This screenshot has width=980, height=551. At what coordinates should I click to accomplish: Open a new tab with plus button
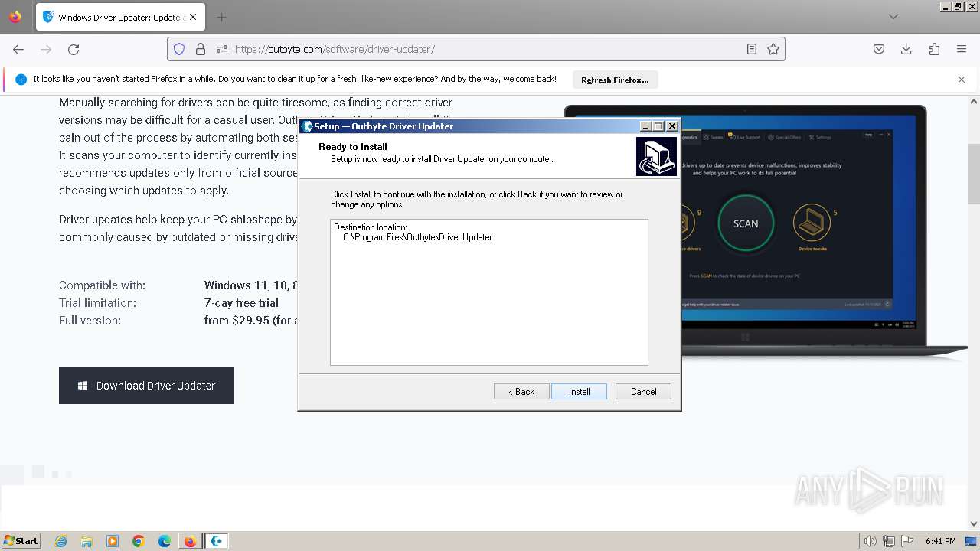(x=221, y=17)
